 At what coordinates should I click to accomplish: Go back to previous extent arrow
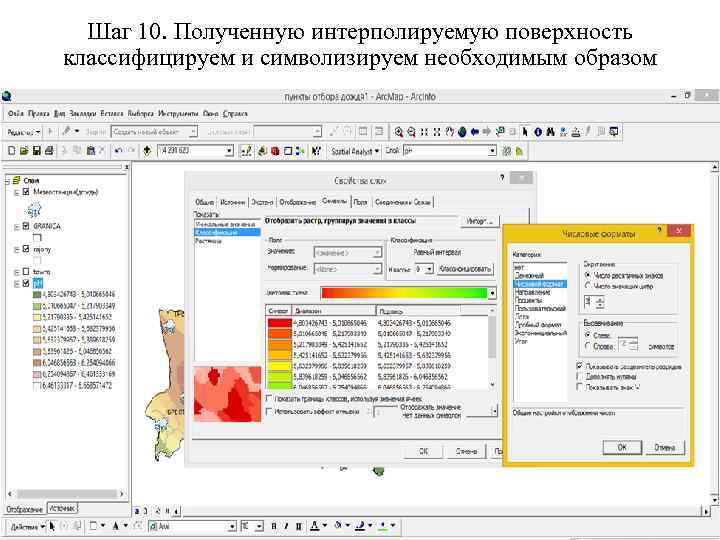coord(475,132)
